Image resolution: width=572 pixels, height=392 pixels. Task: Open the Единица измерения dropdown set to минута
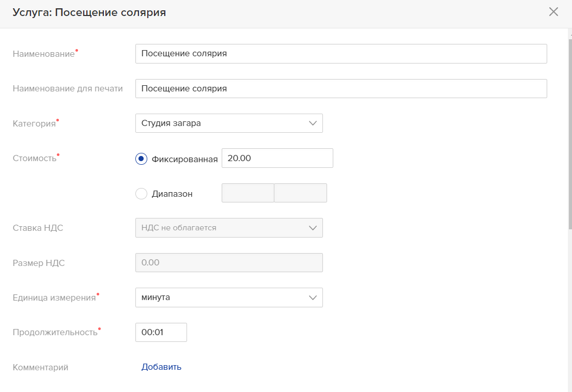click(229, 297)
